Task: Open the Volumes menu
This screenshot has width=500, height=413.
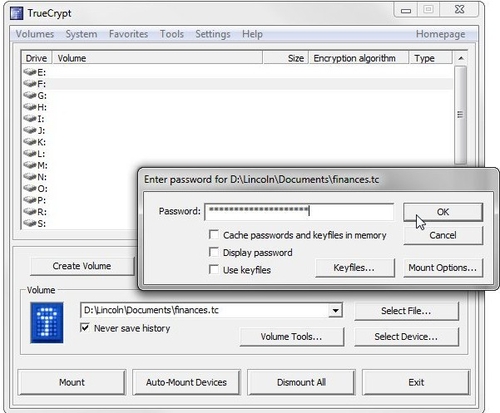Action: [x=35, y=34]
